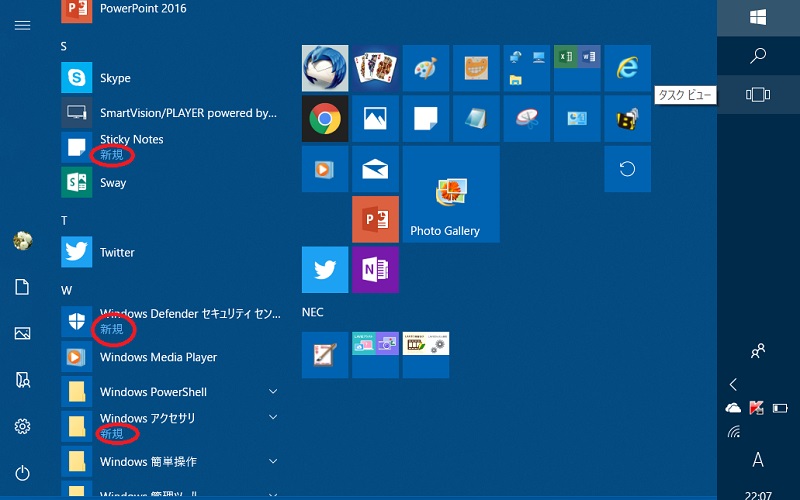800x500 pixels.
Task: Open the orange grinning face tile
Action: point(477,68)
